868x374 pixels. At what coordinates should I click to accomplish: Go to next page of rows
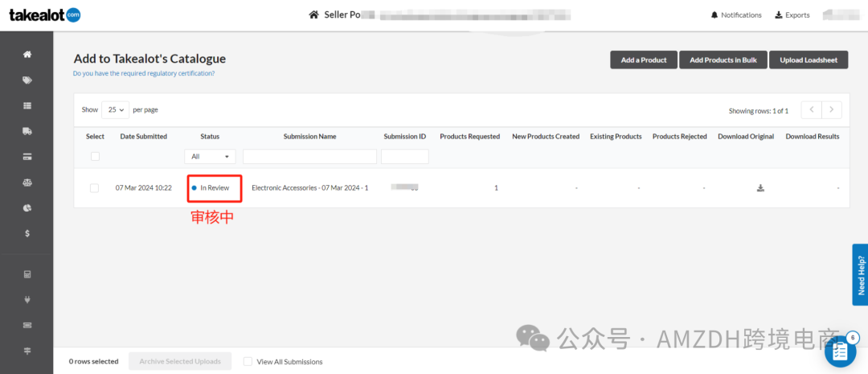[832, 110]
